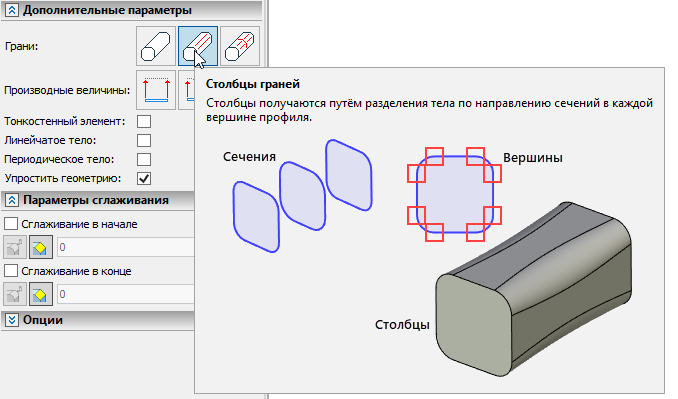
Task: Select the third faces option with red arrows
Action: [240, 46]
